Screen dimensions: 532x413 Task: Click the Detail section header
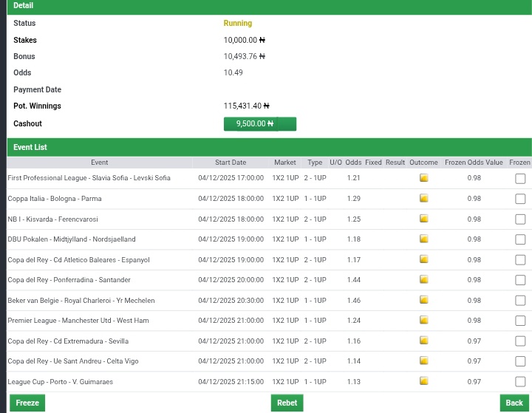(x=270, y=7)
